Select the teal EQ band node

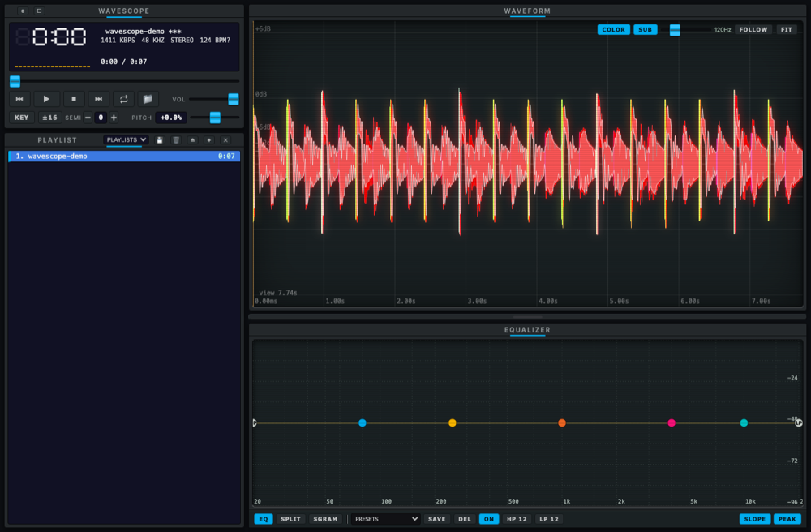744,423
